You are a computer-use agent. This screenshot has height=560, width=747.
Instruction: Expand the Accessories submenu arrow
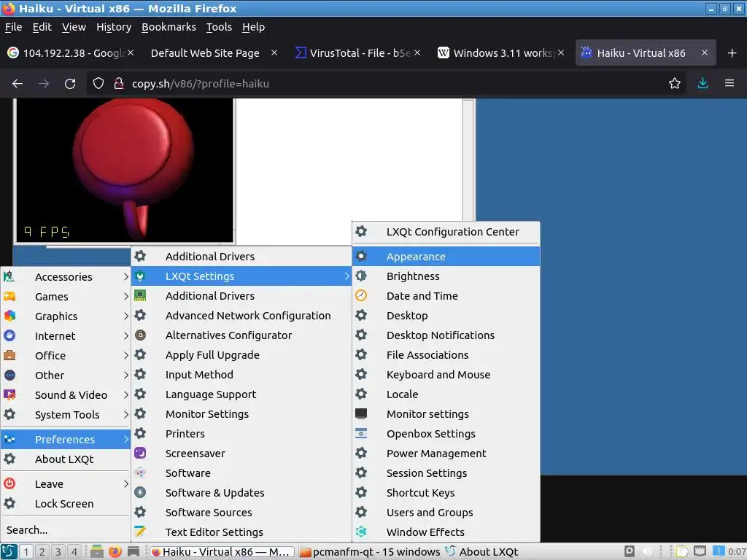[x=125, y=276]
